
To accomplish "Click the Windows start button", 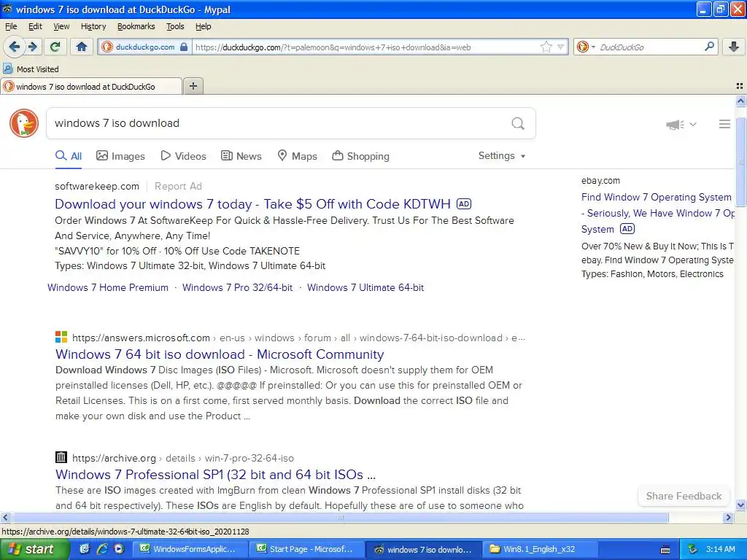I will coord(34,549).
